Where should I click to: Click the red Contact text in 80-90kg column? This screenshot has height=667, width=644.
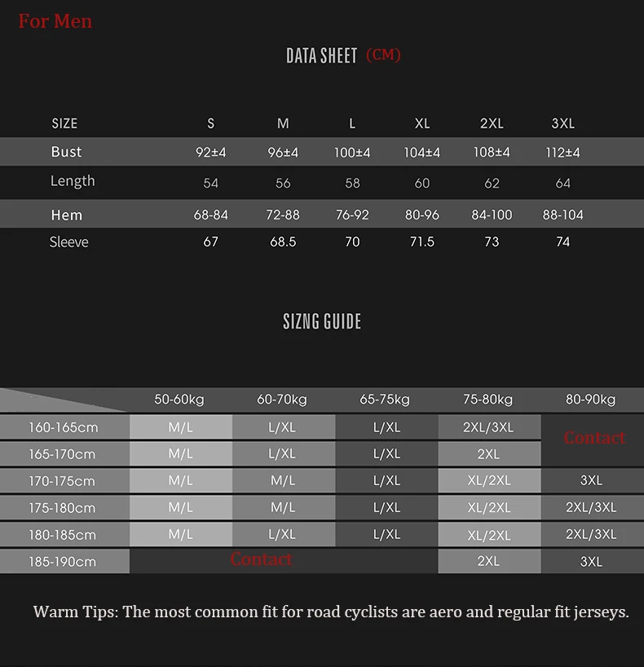(x=594, y=438)
